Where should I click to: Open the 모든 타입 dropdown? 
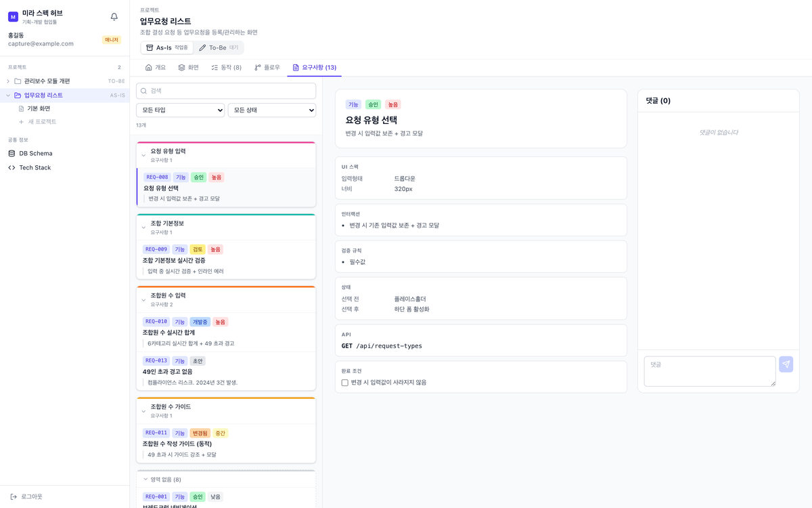point(181,110)
